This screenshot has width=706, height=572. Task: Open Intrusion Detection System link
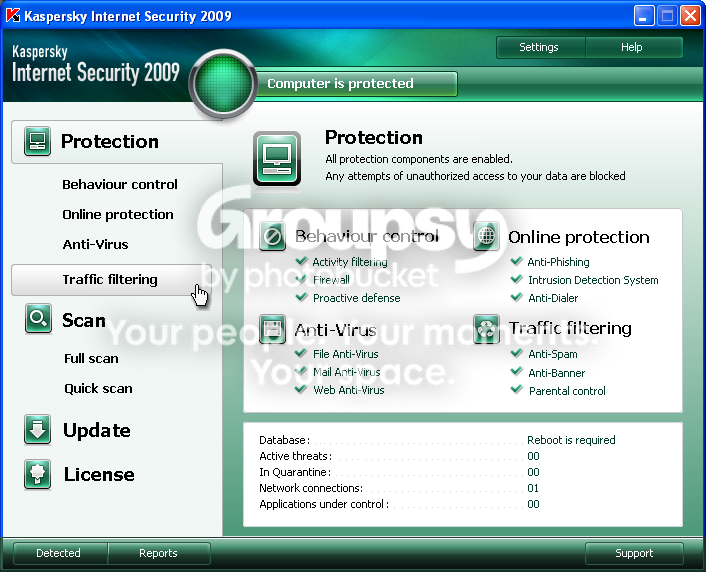(x=593, y=280)
